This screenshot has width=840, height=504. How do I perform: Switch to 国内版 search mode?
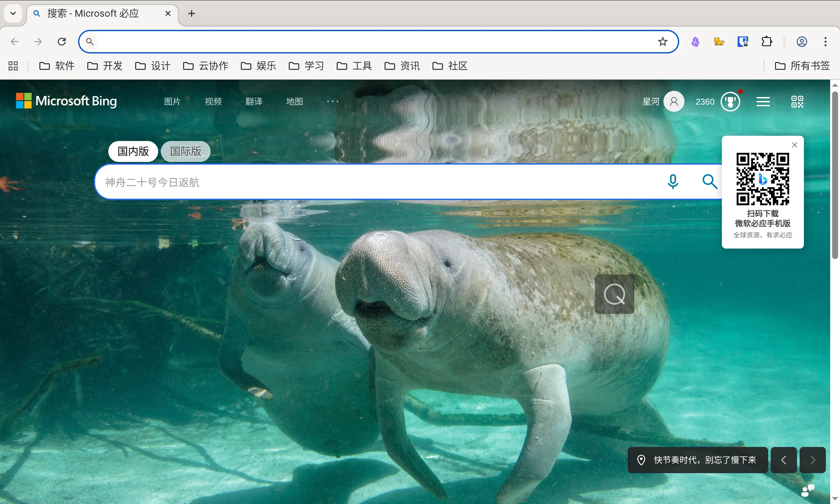(x=133, y=151)
